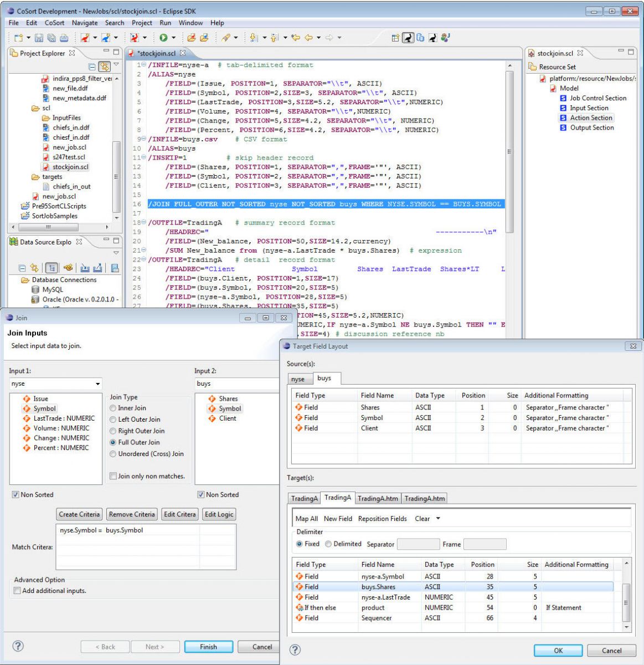This screenshot has width=644, height=665.
Task: Click the export icon in Data Source Explorer
Action: tap(98, 268)
